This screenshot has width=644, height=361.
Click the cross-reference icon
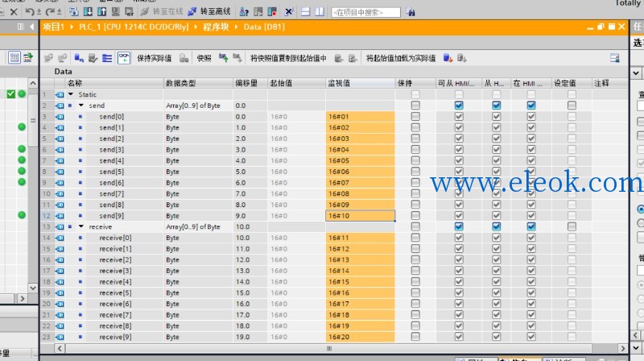click(289, 12)
